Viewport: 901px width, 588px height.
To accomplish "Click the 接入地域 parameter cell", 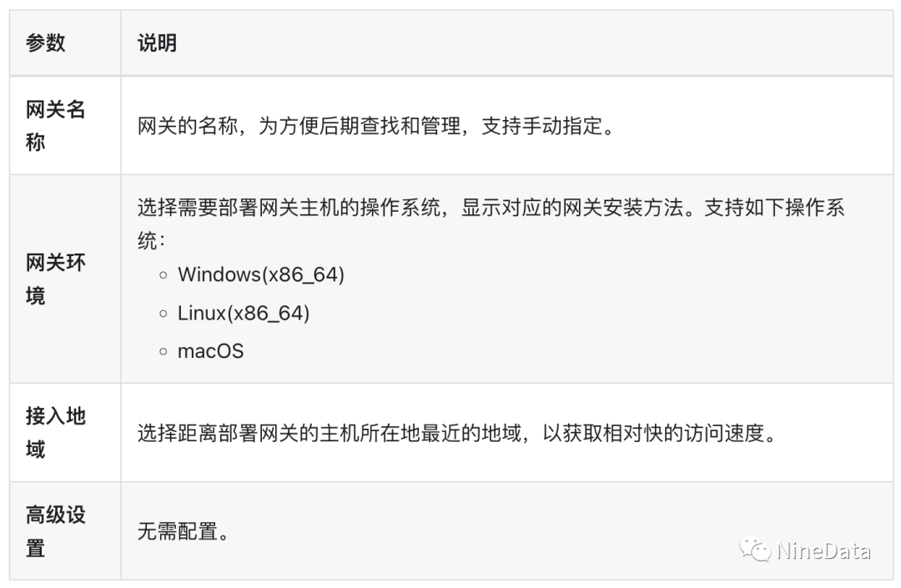I will point(56,432).
